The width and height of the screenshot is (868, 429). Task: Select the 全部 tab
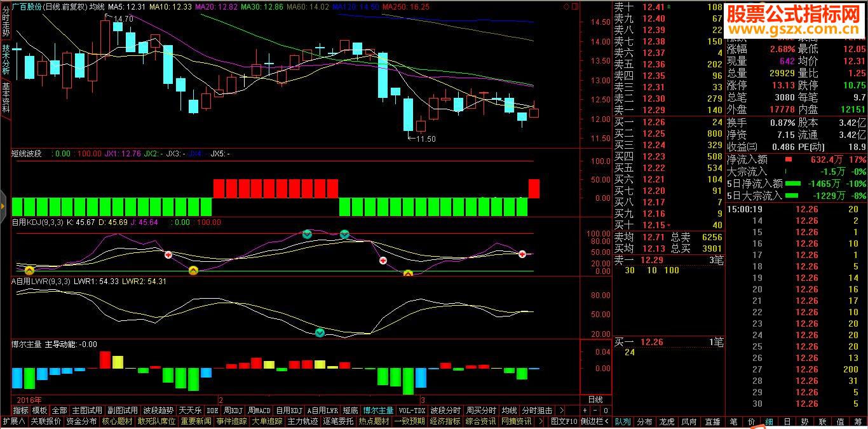click(x=60, y=411)
